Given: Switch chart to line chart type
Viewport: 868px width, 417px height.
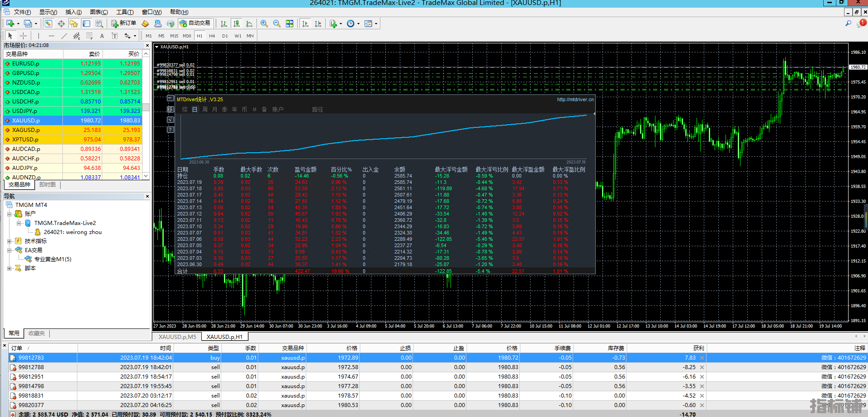Looking at the screenshot, I should [x=249, y=23].
